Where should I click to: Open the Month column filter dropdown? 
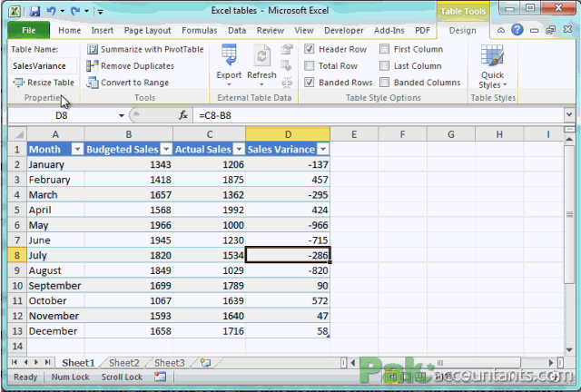77,150
